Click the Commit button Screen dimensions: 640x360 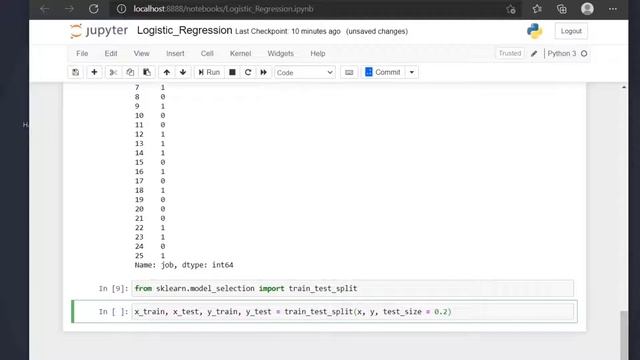tap(383, 72)
